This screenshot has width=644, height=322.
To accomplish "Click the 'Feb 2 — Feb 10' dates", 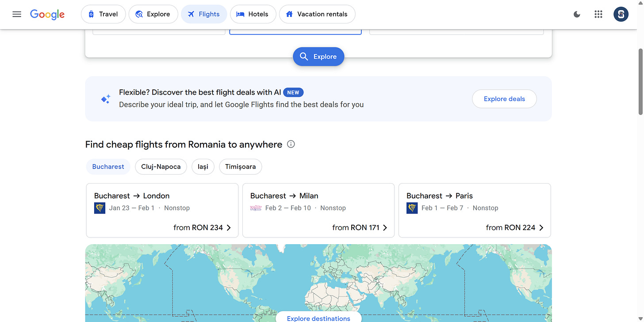I will click(288, 208).
